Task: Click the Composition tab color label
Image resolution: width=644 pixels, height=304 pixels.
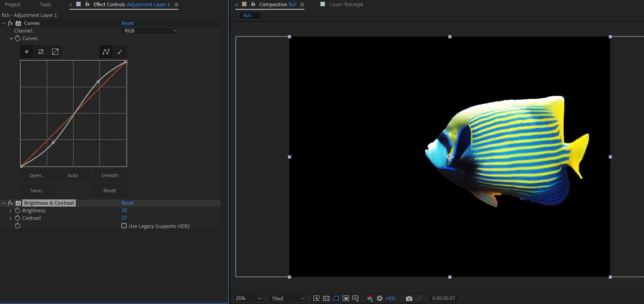Action: (244, 4)
